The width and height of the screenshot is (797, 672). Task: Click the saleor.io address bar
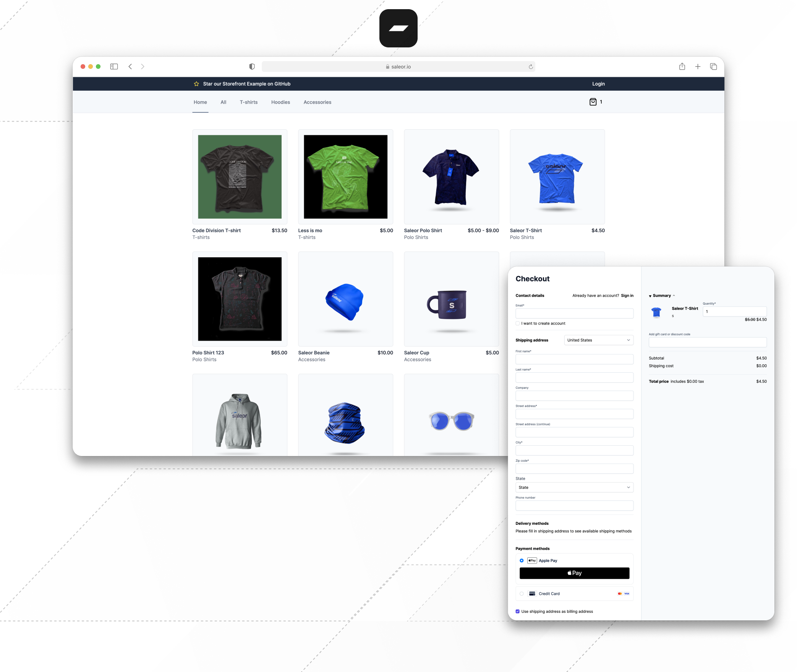click(398, 67)
